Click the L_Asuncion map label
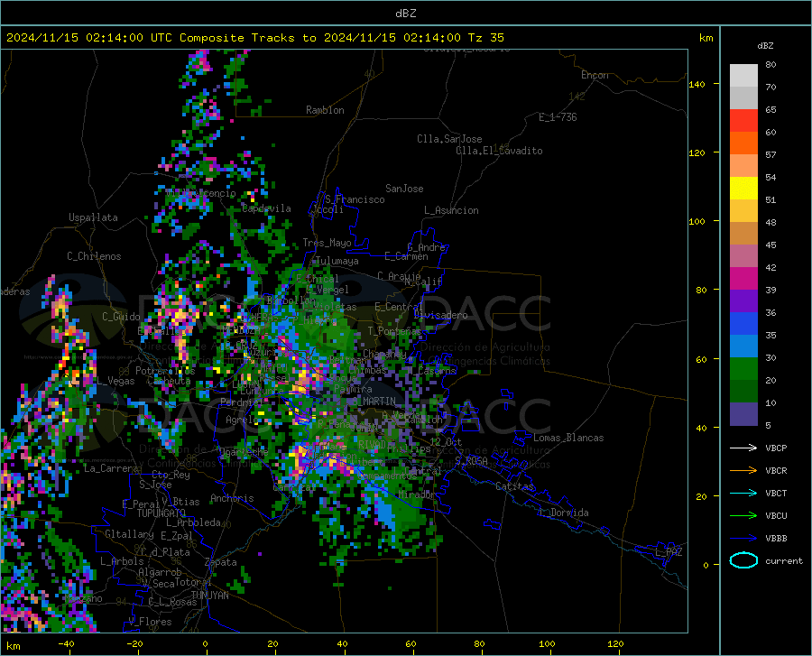812x656 pixels. tap(451, 210)
